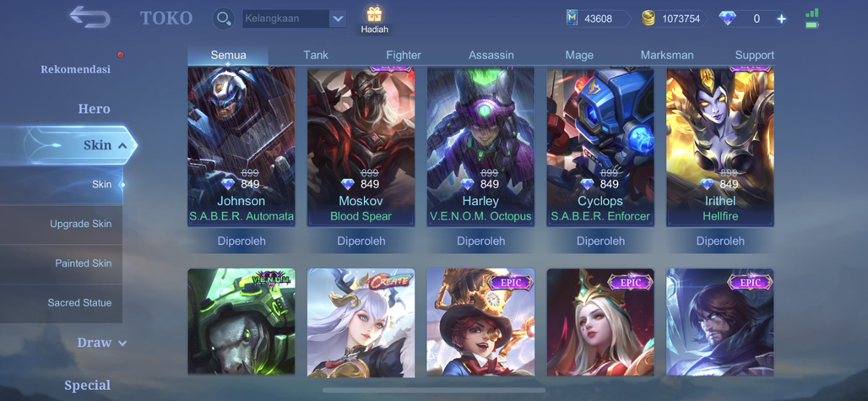Tap the back arrow icon
Screen dimensions: 868x401
pyautogui.click(x=90, y=17)
